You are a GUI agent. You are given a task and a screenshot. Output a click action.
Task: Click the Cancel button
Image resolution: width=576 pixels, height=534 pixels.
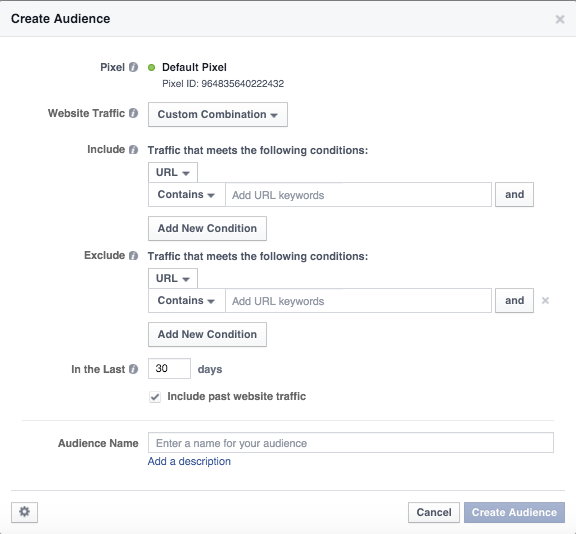(433, 512)
